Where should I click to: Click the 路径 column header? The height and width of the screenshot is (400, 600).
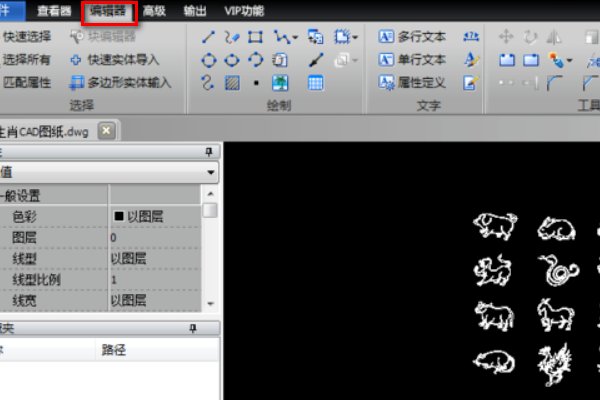click(x=158, y=349)
